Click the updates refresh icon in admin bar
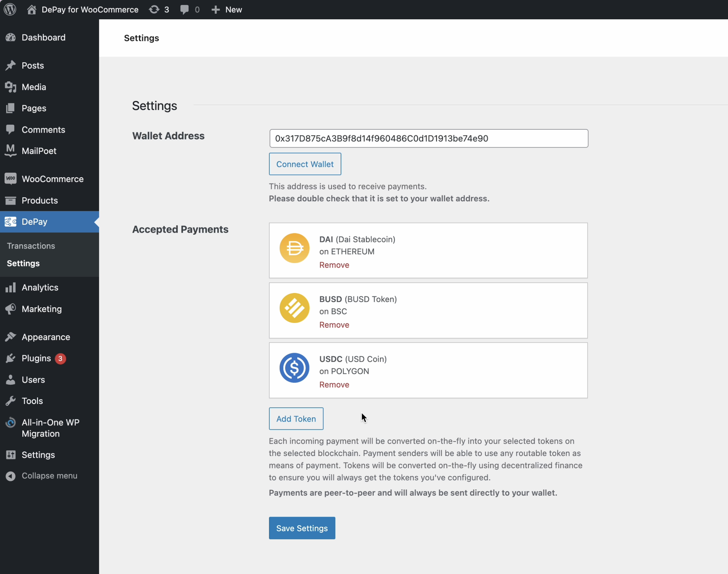The width and height of the screenshot is (728, 574). click(154, 9)
